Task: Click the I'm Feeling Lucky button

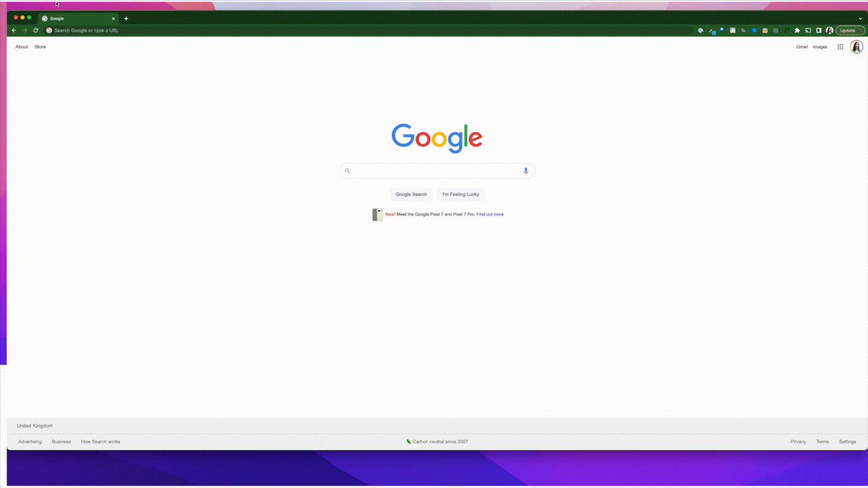Action: point(461,194)
